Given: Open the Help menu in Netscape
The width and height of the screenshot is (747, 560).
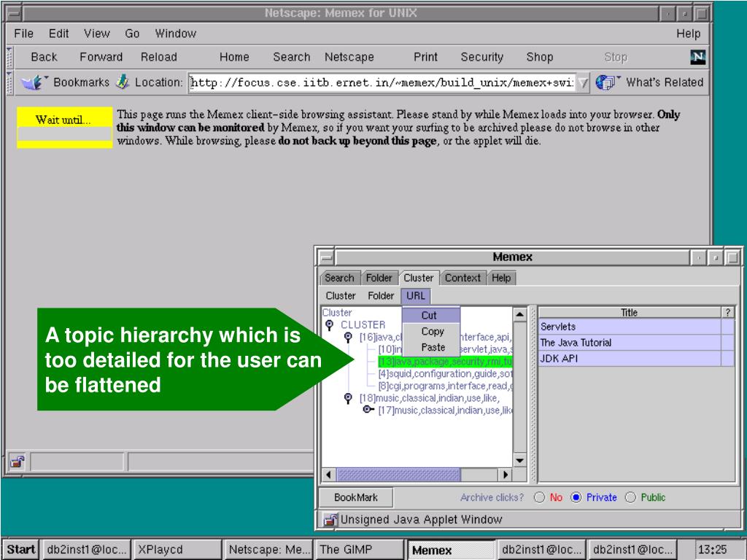Looking at the screenshot, I should [x=689, y=34].
